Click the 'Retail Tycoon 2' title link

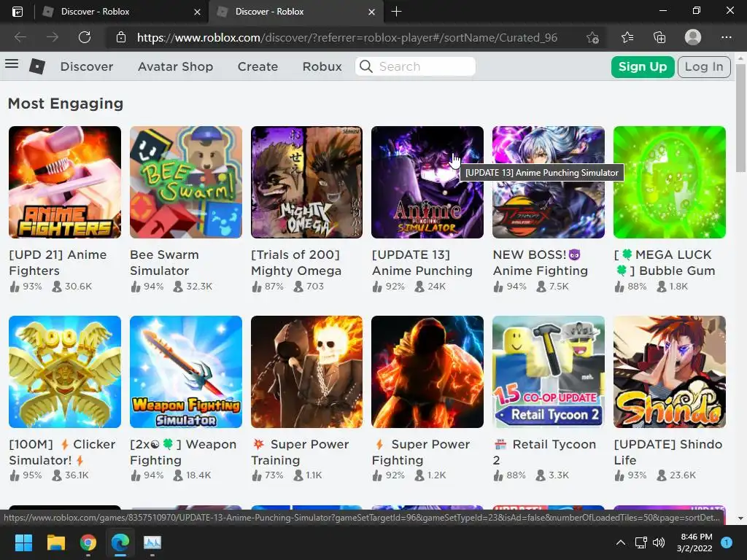544,452
